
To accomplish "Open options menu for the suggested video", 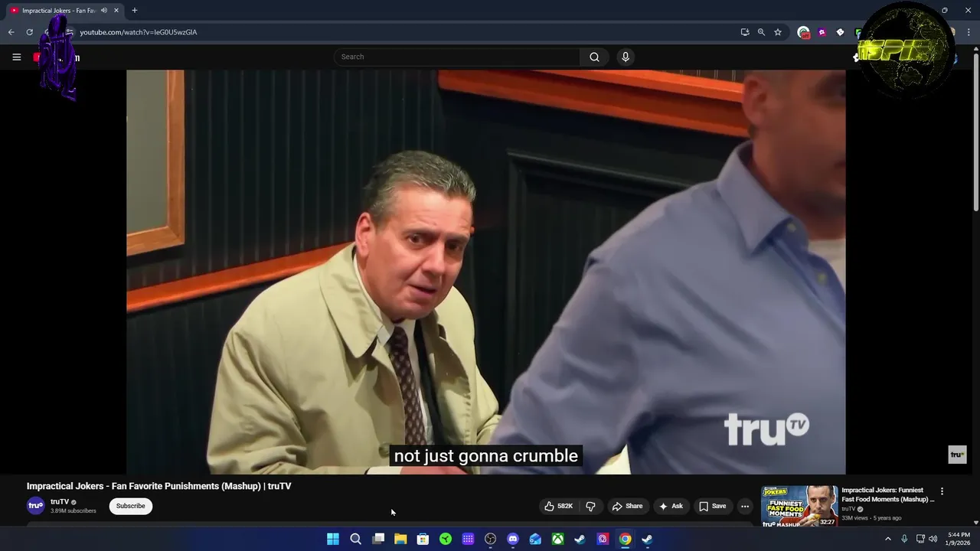I will tap(942, 491).
